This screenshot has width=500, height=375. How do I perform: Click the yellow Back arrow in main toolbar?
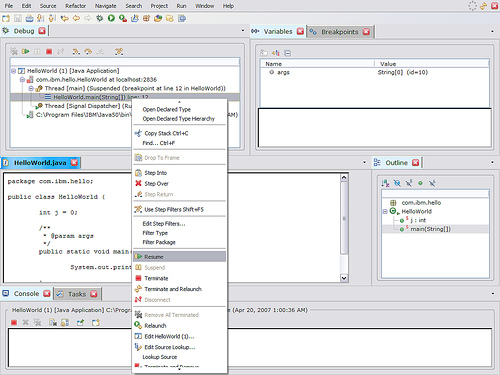76,18
